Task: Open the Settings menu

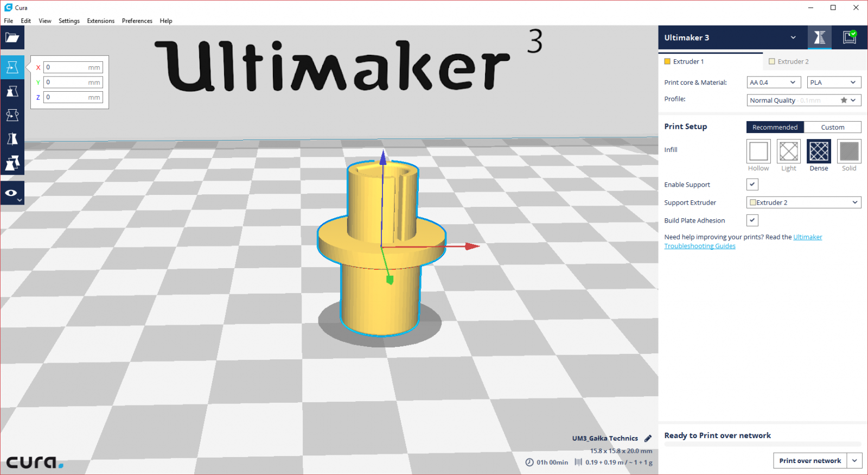Action: [x=69, y=21]
